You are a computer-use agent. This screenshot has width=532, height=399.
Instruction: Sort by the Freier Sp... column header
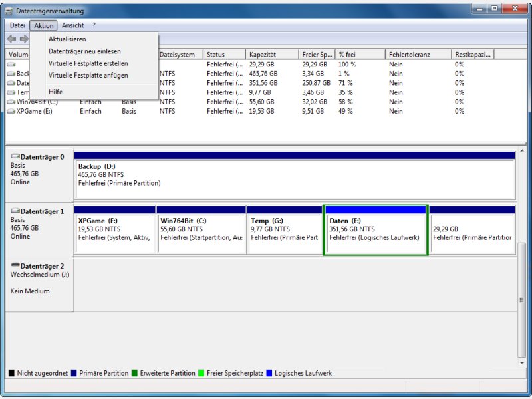[x=317, y=55]
